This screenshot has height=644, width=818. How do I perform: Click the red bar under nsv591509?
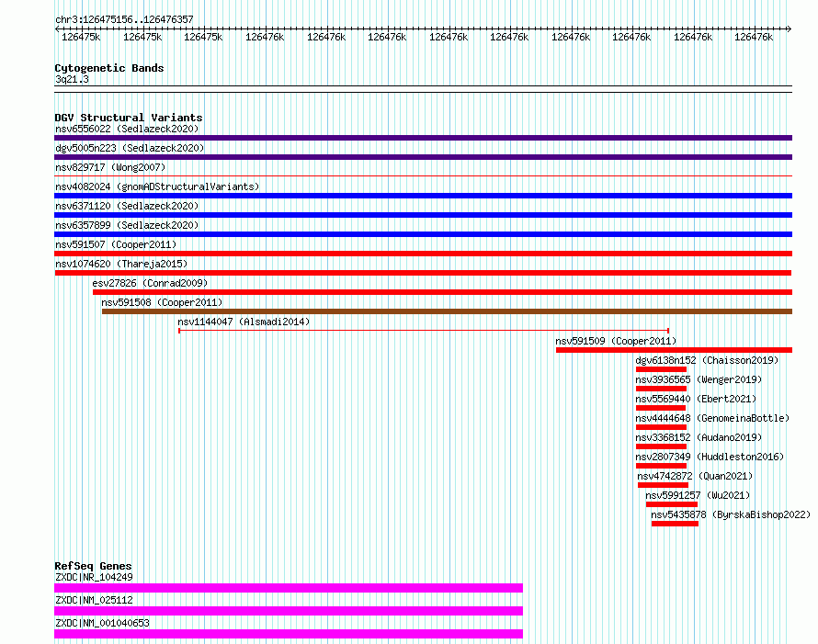coord(674,350)
